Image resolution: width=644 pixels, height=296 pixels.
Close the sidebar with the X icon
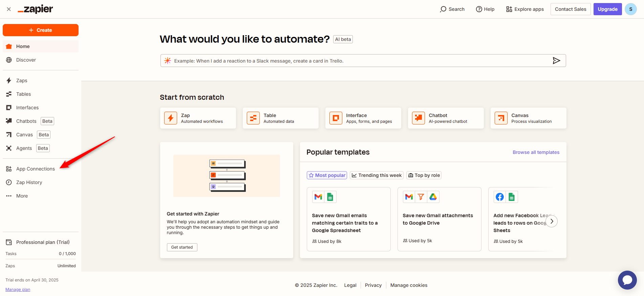[9, 9]
